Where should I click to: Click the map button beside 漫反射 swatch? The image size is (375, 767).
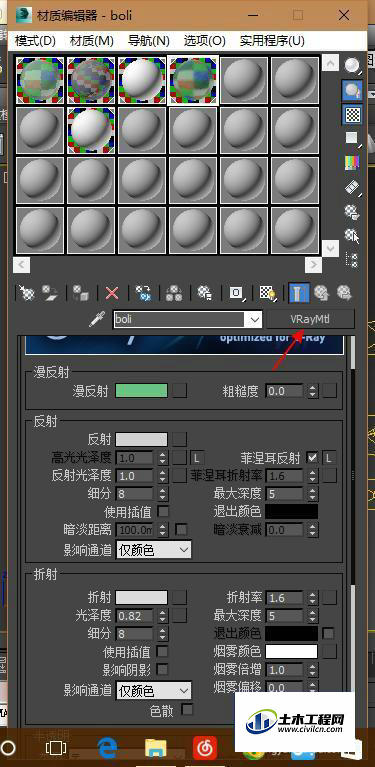coord(179,390)
